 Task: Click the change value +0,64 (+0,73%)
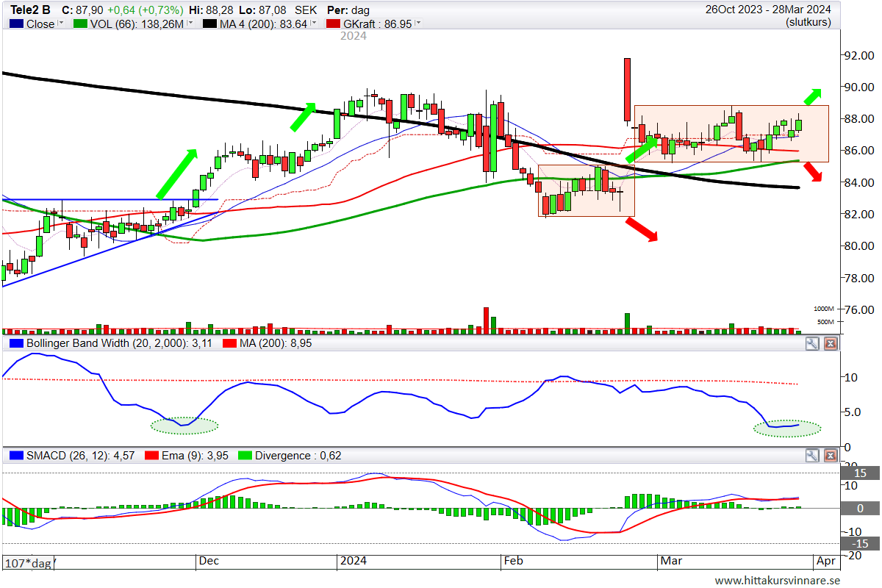(x=146, y=10)
